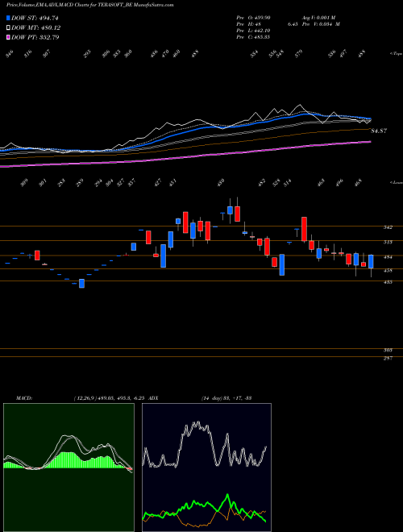
Task: Click the thick magenta long-term EMA line
Action: (x=185, y=156)
